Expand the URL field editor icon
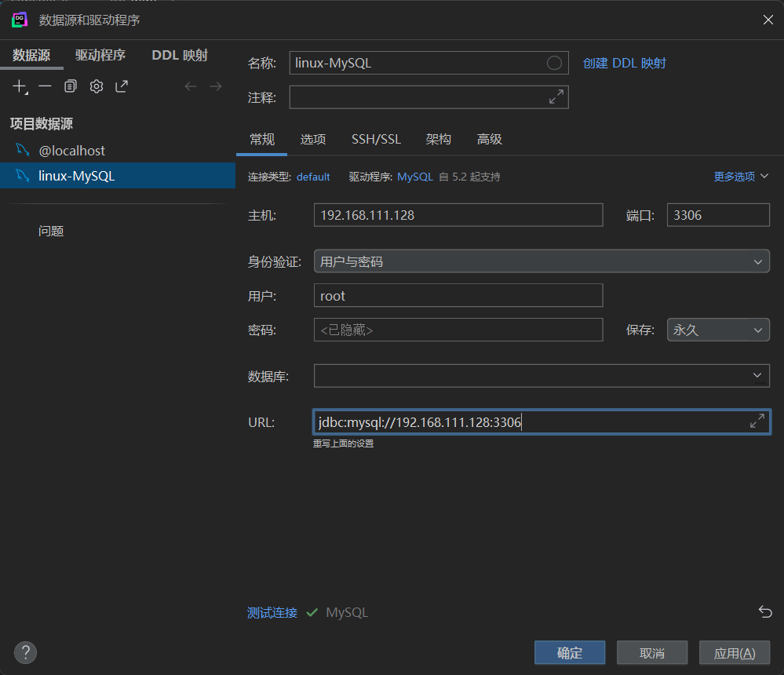The width and height of the screenshot is (784, 675). pyautogui.click(x=757, y=421)
